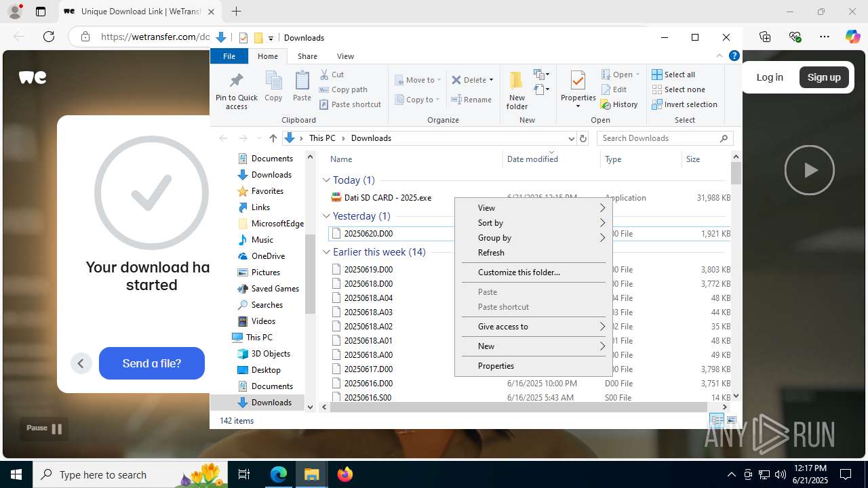The image size is (868, 488).
Task: Click Select all in ribbon
Action: pos(673,75)
